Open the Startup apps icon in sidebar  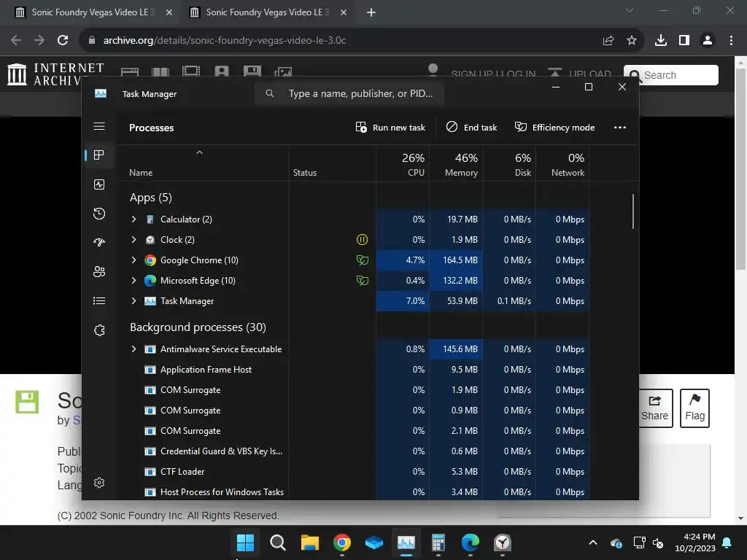pos(99,242)
